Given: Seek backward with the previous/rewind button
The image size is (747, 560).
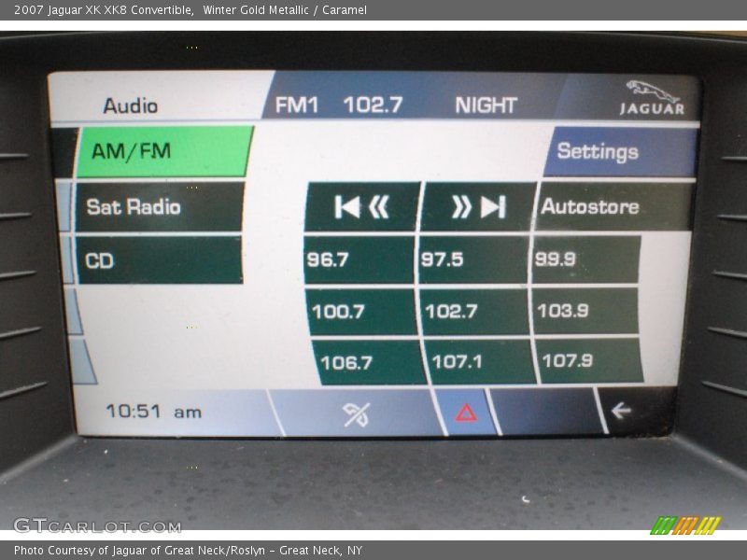Looking at the screenshot, I should [x=362, y=206].
